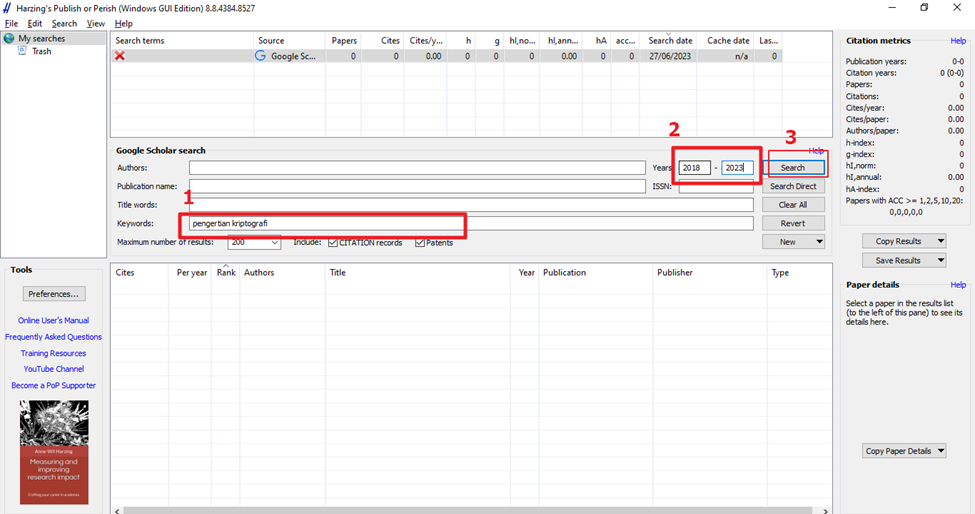Expand the Copy Results dropdown arrow

(x=941, y=241)
